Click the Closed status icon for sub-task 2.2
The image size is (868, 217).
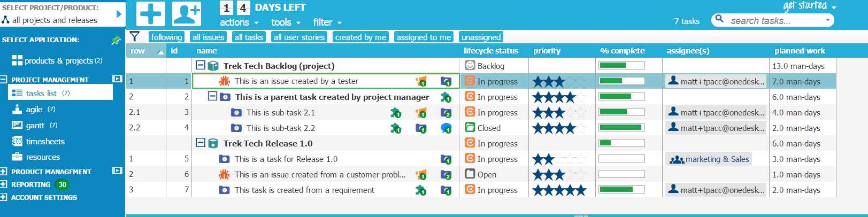(470, 127)
